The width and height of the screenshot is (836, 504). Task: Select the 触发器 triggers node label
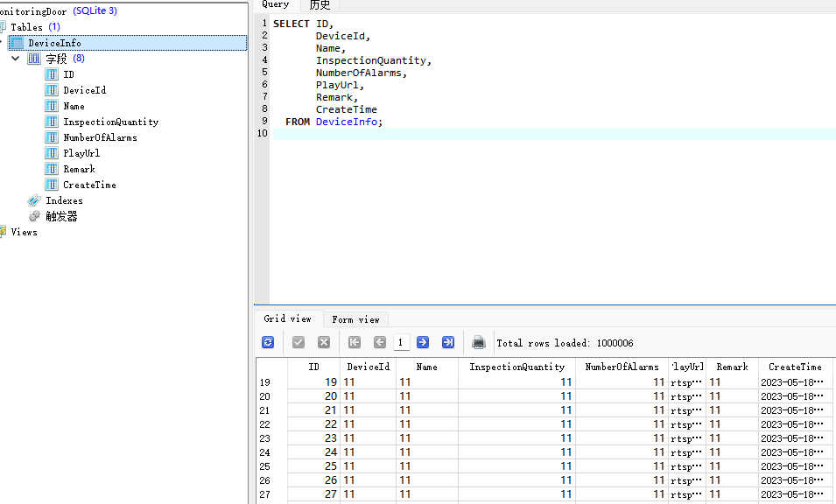click(x=62, y=216)
